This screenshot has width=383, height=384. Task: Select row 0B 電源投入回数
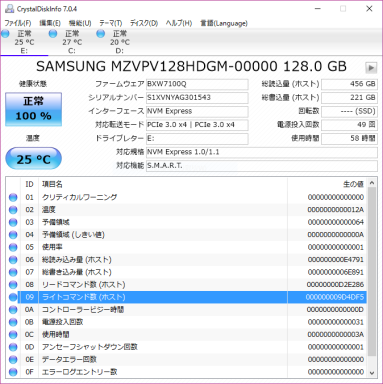(x=186, y=322)
